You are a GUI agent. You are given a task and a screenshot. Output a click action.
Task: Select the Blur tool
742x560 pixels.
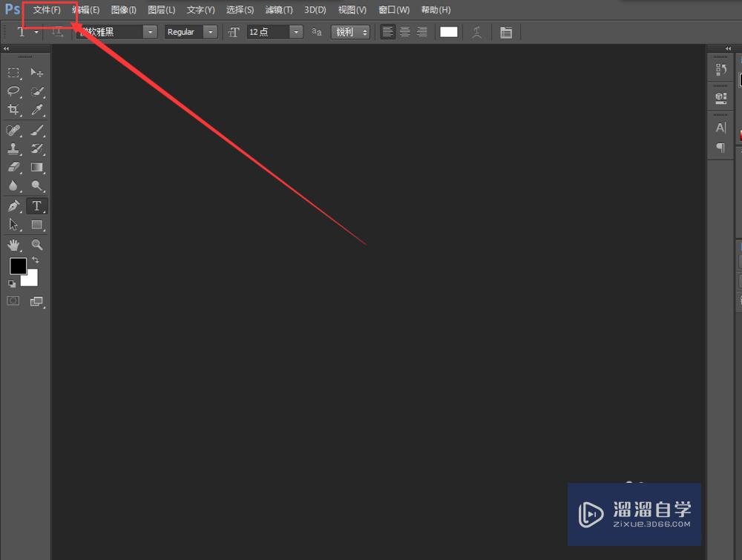[13, 185]
